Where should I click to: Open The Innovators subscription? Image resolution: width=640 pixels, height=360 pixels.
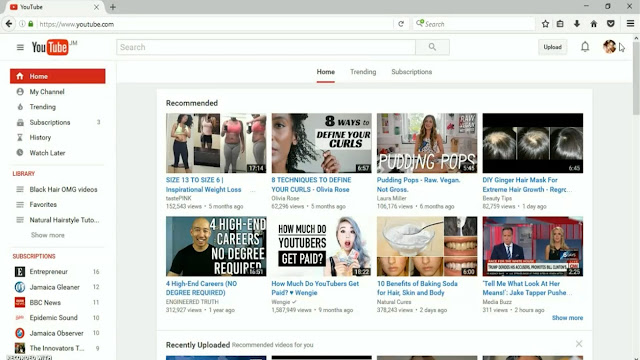(57, 348)
